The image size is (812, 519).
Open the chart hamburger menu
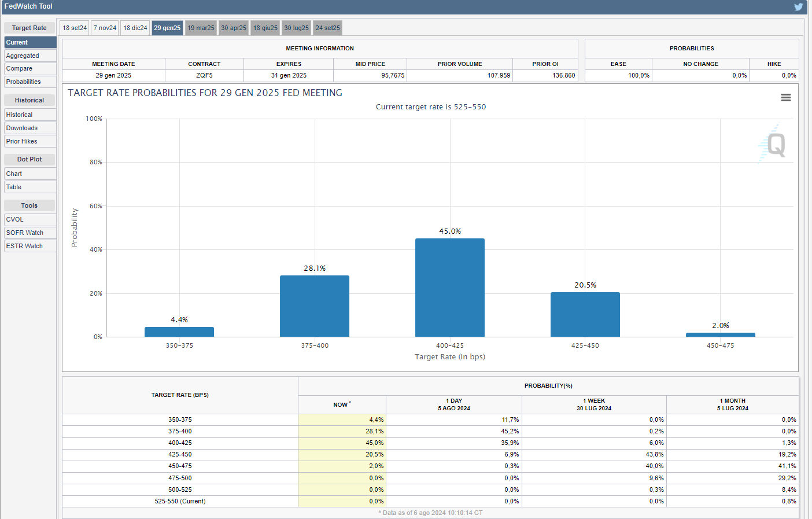785,98
